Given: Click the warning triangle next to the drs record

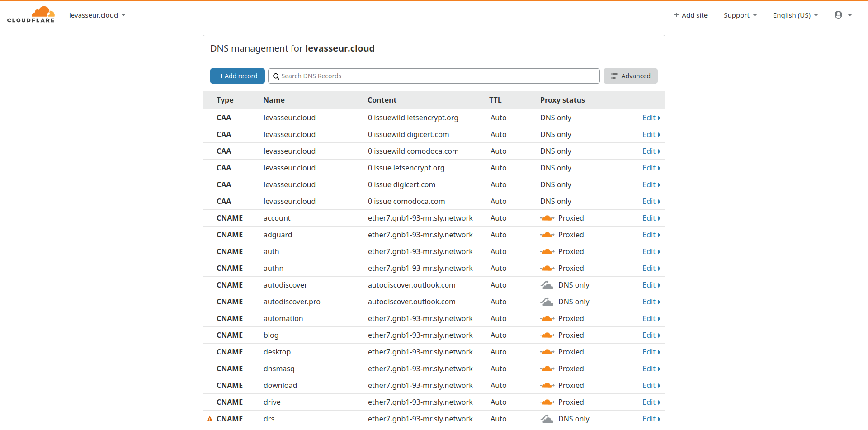Looking at the screenshot, I should [x=210, y=419].
